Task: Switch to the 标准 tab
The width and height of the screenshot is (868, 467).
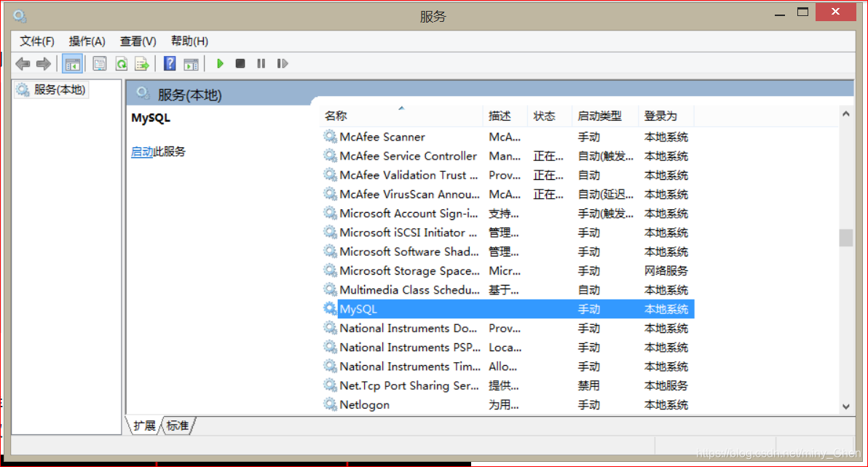Action: (x=178, y=425)
